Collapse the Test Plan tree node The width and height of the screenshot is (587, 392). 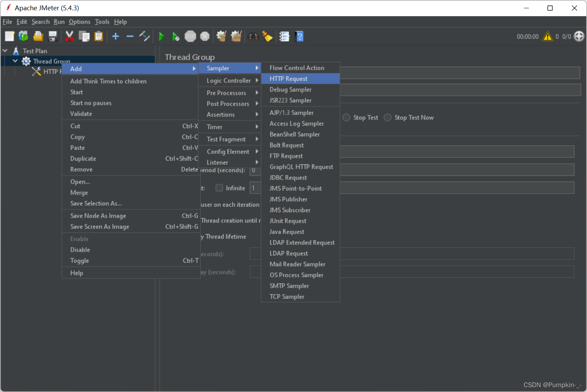(x=5, y=51)
